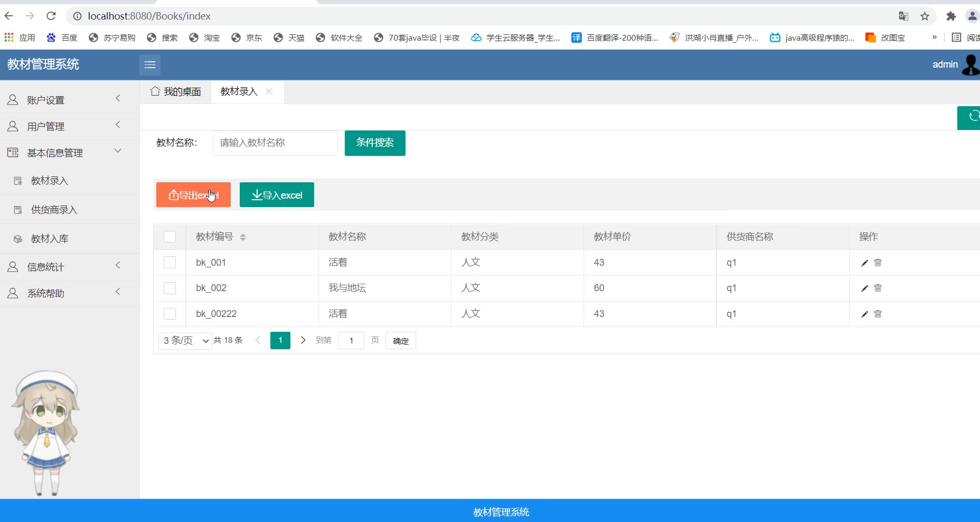Viewport: 980px width, 522px height.
Task: Delete the bk_00222 row with trash icon
Action: click(878, 314)
